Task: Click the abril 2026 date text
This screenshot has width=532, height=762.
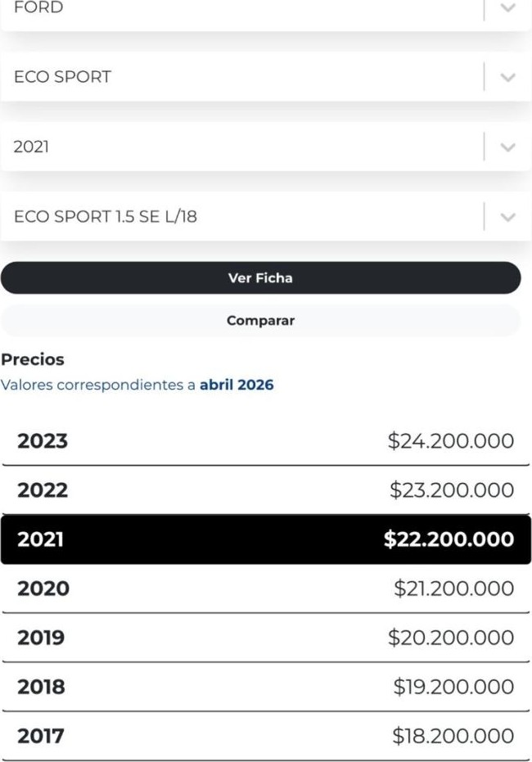Action: pos(237,385)
